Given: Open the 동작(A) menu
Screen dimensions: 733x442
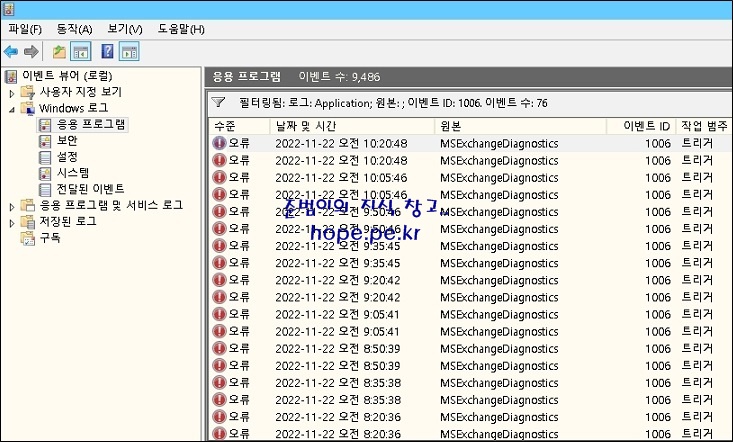Looking at the screenshot, I should pos(74,29).
